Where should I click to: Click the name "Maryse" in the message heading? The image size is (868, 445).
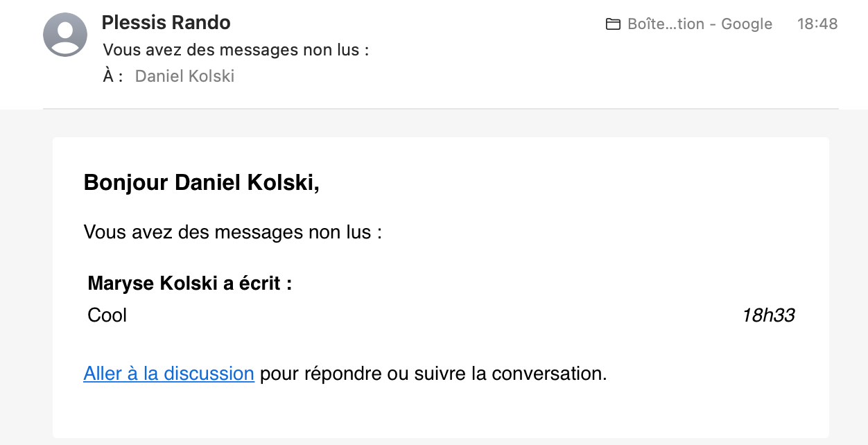(121, 283)
